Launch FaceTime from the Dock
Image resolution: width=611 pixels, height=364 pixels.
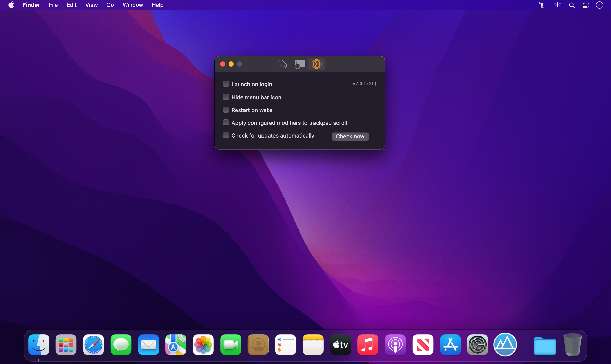[231, 345]
